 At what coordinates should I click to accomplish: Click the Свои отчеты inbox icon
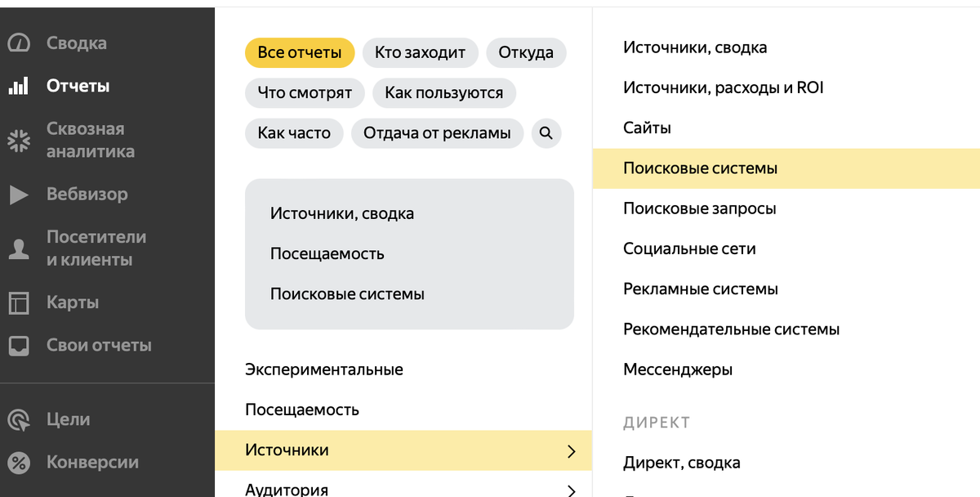(18, 345)
